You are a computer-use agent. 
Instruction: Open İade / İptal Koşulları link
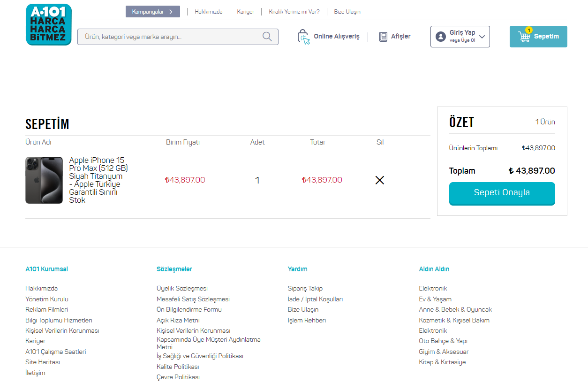[x=316, y=299]
